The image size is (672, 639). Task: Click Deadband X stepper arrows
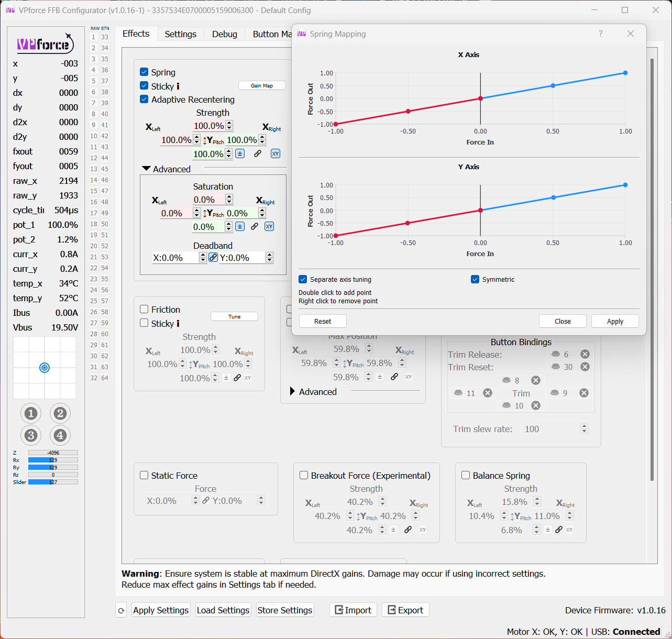coord(203,257)
